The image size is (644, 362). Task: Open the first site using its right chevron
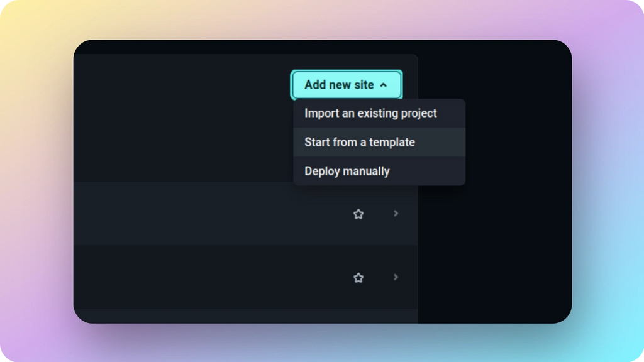point(396,214)
